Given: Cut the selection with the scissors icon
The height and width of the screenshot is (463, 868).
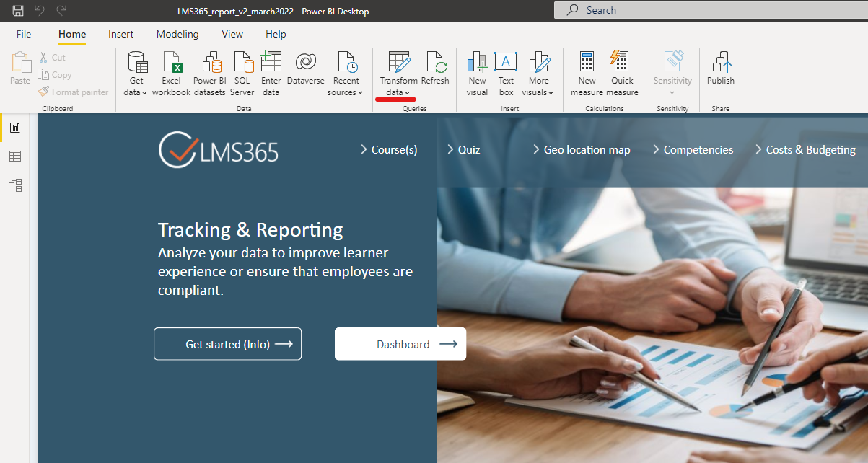Looking at the screenshot, I should (51, 58).
